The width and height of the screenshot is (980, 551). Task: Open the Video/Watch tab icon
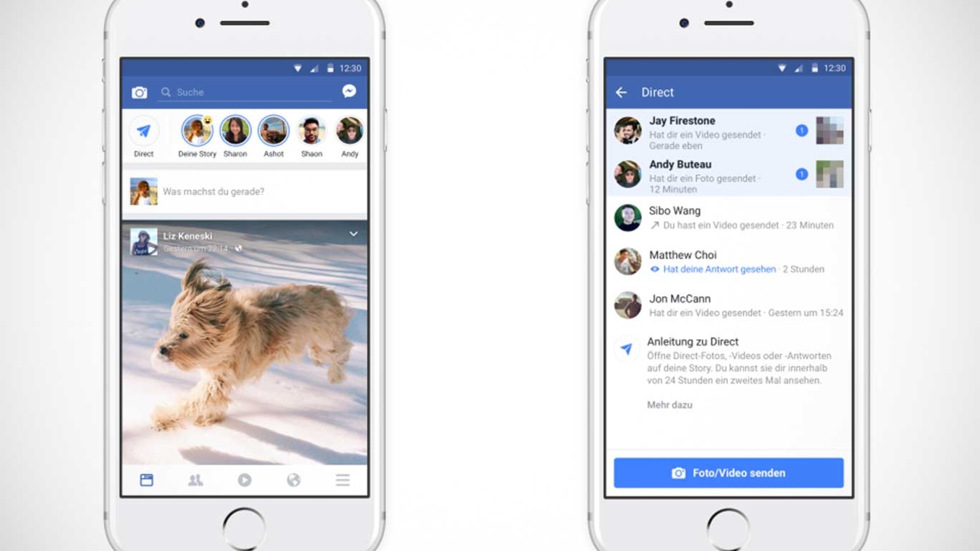(244, 480)
